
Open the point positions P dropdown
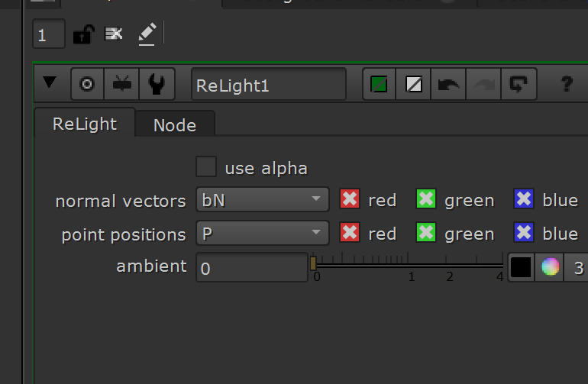point(263,233)
